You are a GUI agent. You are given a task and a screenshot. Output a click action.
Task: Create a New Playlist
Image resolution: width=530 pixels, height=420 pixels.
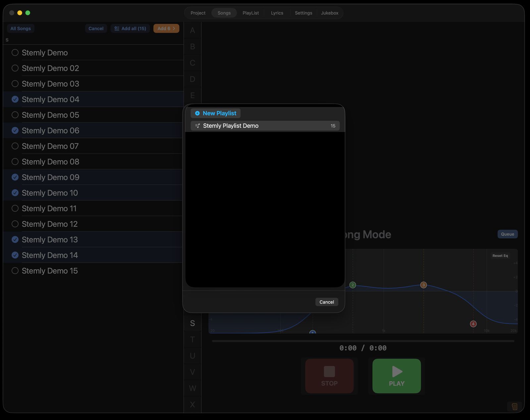tap(216, 113)
